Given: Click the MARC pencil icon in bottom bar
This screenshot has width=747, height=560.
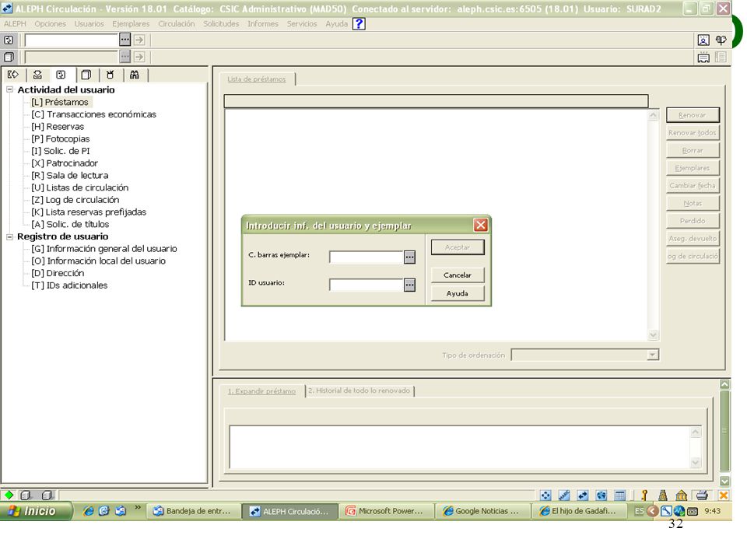Looking at the screenshot, I should pos(565,495).
